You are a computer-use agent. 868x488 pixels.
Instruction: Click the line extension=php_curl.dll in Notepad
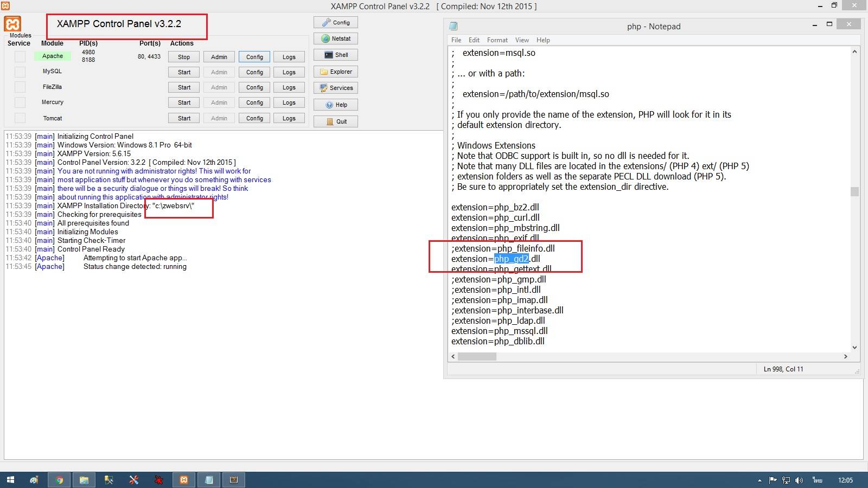click(495, 217)
